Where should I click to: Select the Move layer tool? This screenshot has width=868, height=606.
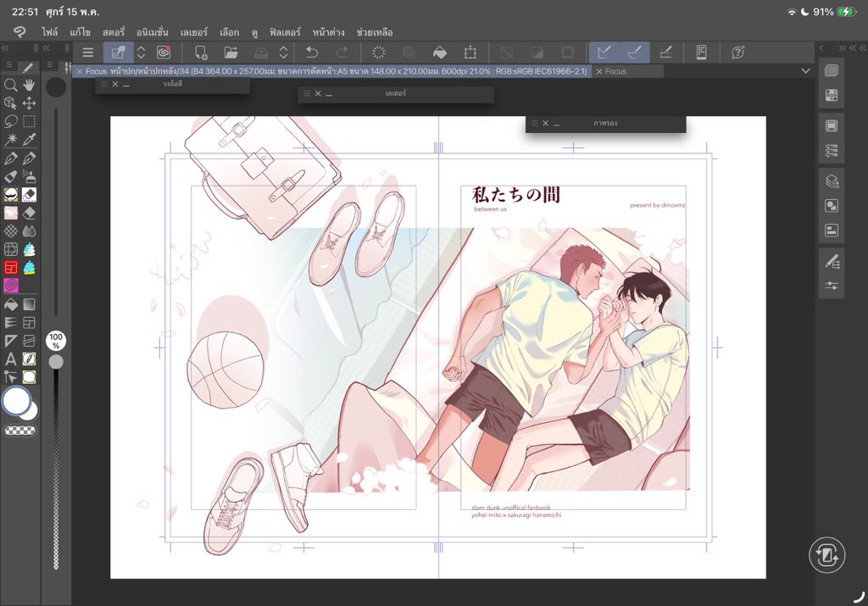(x=29, y=103)
